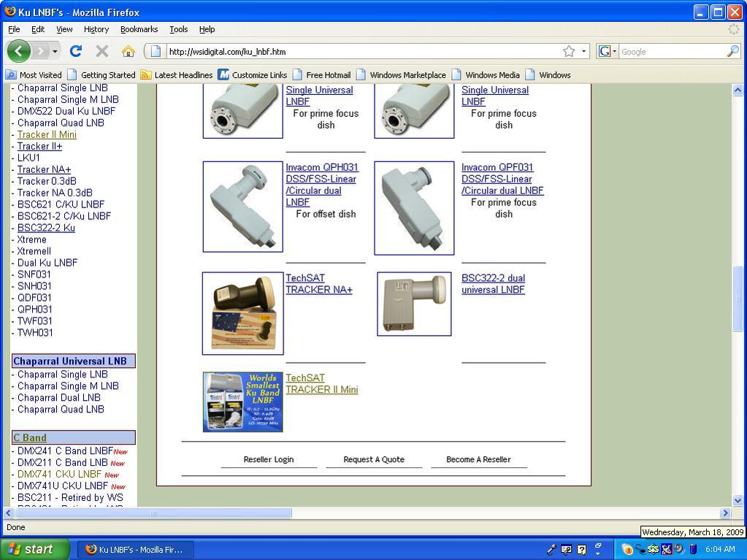Open the Windows Start menu
The width and height of the screenshot is (747, 560).
pos(34,549)
